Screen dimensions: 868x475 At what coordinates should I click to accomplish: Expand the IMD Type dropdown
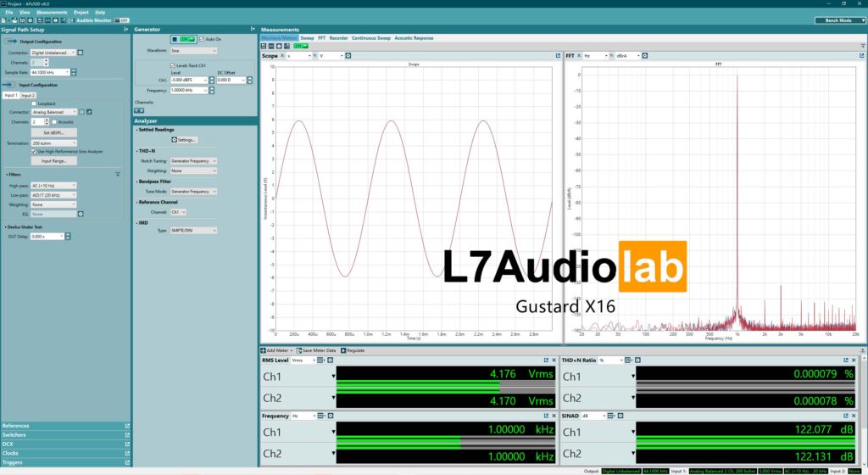pyautogui.click(x=194, y=230)
